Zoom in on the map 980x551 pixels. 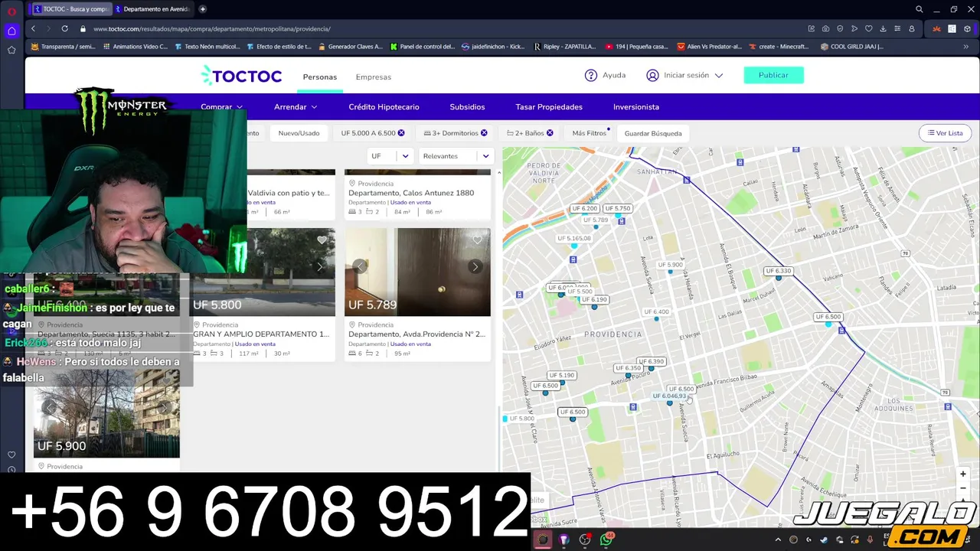coord(963,474)
